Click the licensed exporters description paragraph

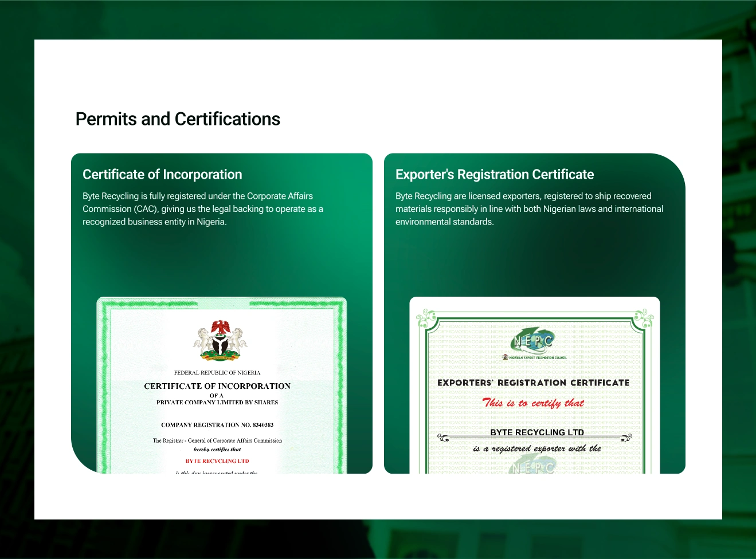click(529, 209)
